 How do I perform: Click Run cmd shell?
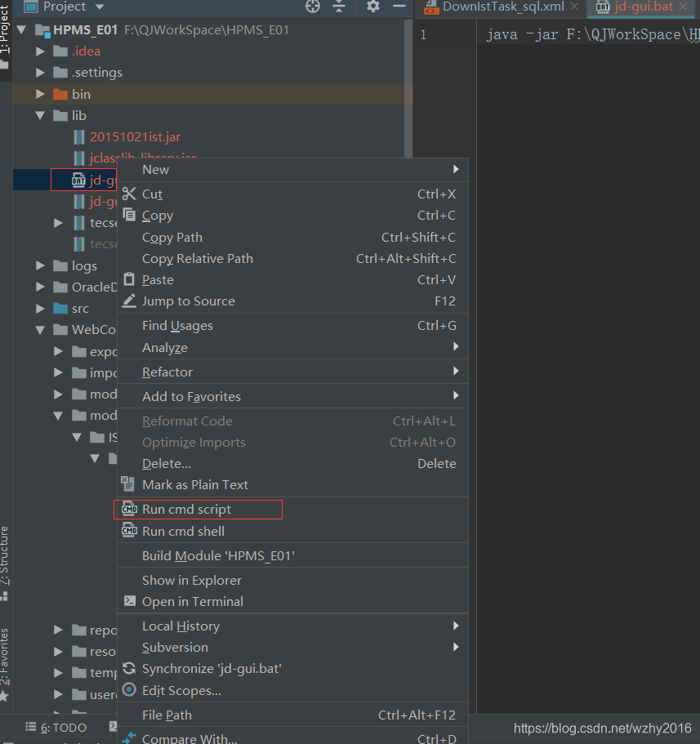292,532
